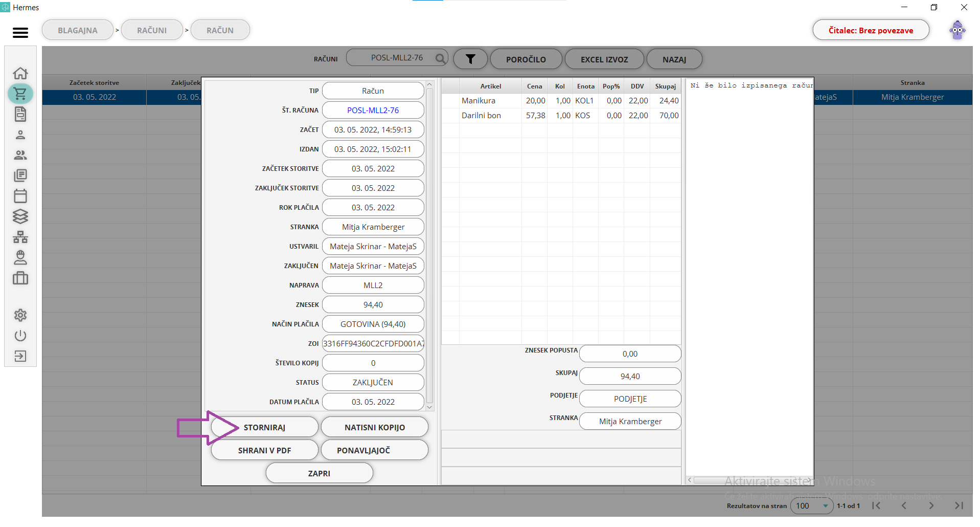Click the receipt preview horizontal scrollbar

pos(749,480)
